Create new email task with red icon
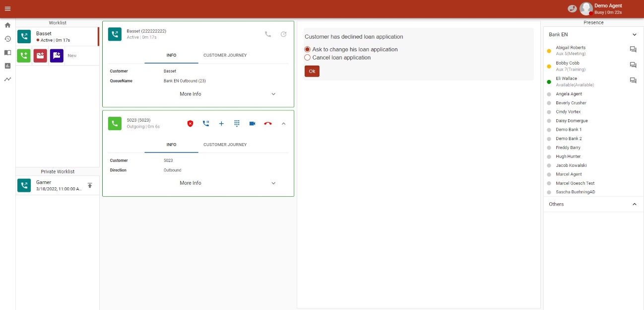 (40, 56)
